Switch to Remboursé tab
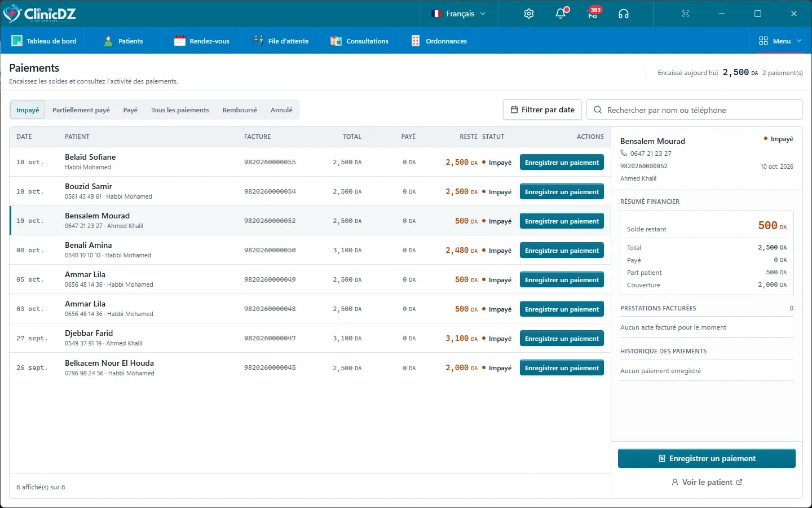 pyautogui.click(x=240, y=110)
